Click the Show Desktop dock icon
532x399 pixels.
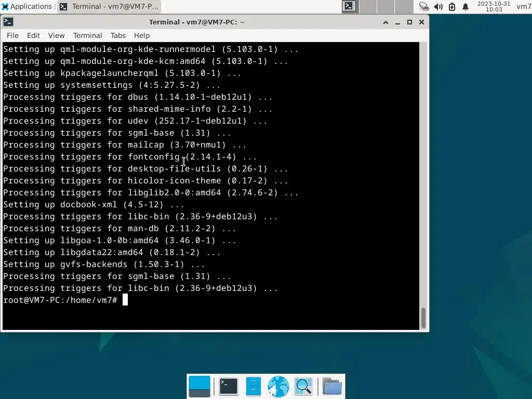[x=199, y=387]
